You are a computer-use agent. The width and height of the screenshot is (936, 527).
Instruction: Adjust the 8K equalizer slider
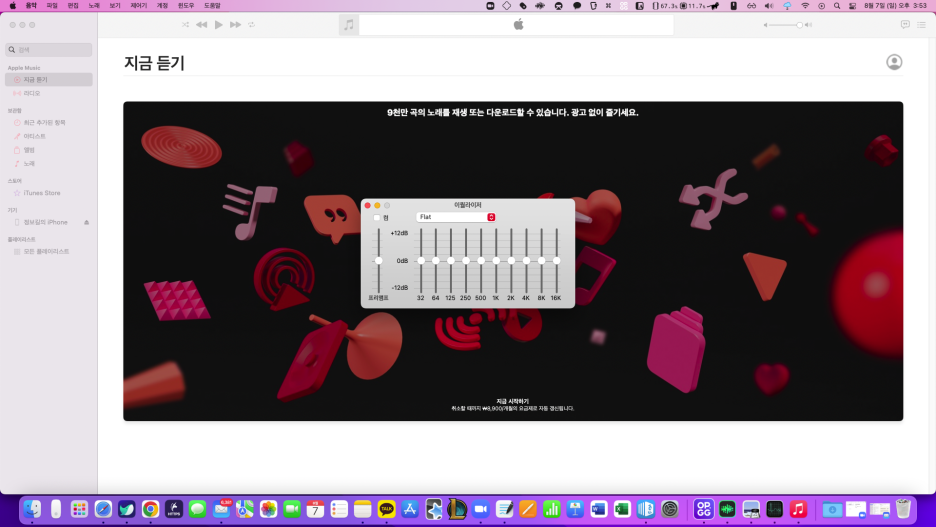tap(541, 261)
